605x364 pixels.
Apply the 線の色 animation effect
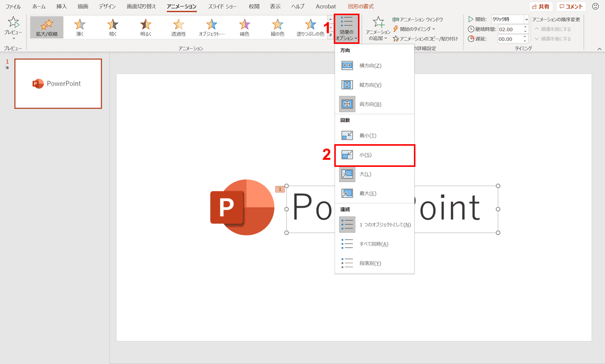(x=277, y=28)
